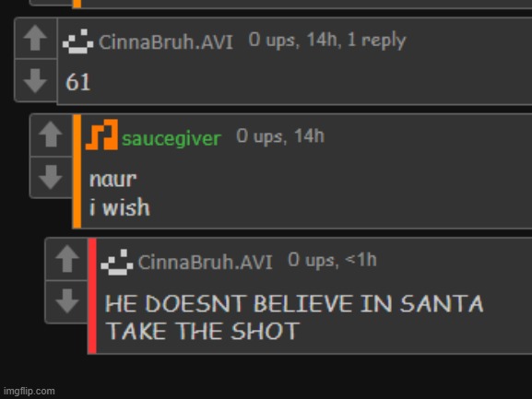
Task: Downvote the "61" comment
Action: click(35, 80)
